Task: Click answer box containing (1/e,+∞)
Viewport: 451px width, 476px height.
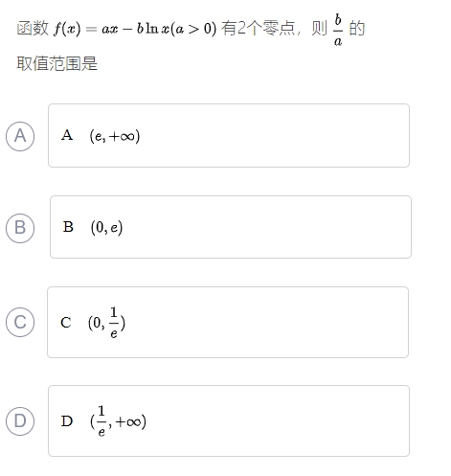Action: (229, 420)
